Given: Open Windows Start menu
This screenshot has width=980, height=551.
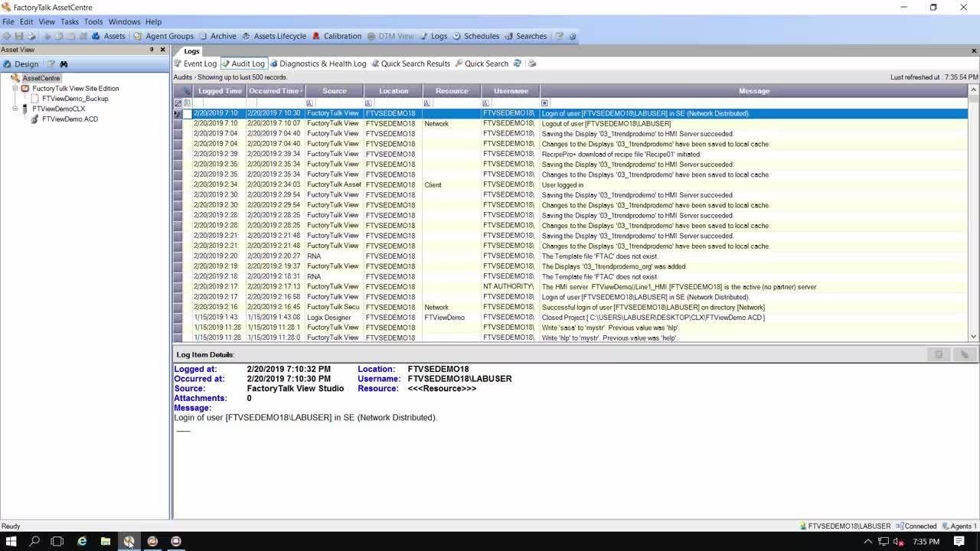Looking at the screenshot, I should click(11, 541).
